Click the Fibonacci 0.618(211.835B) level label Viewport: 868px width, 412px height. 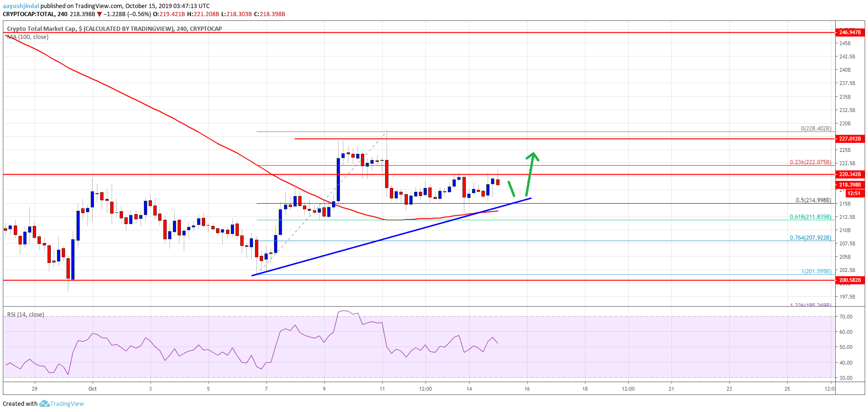811,217
